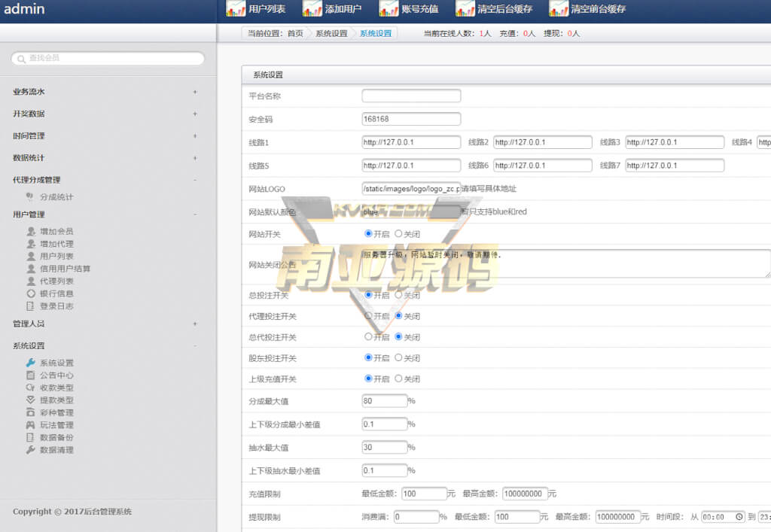Expand the 业务流水 sidebar section
The image size is (771, 532).
[x=195, y=92]
